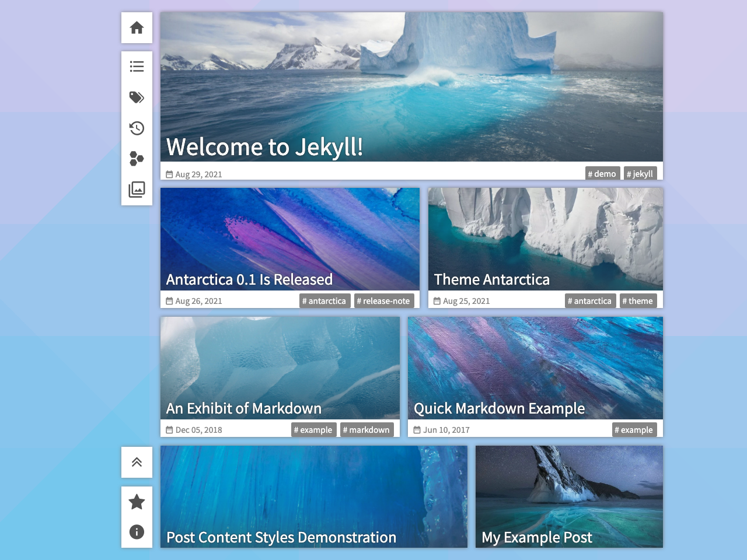The height and width of the screenshot is (560, 747).
Task: Go to the Home page via sidebar icon
Action: click(x=137, y=27)
